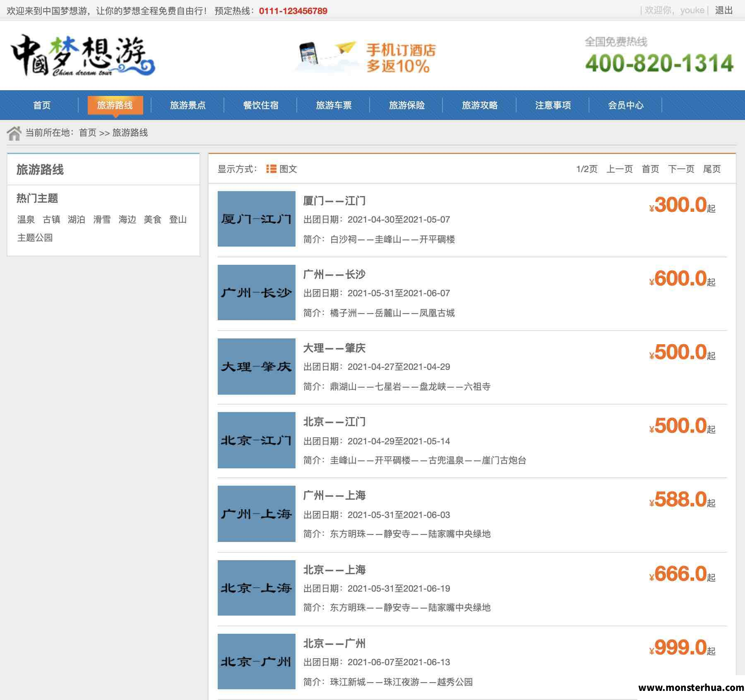Click the 北京——广州 route title

334,643
